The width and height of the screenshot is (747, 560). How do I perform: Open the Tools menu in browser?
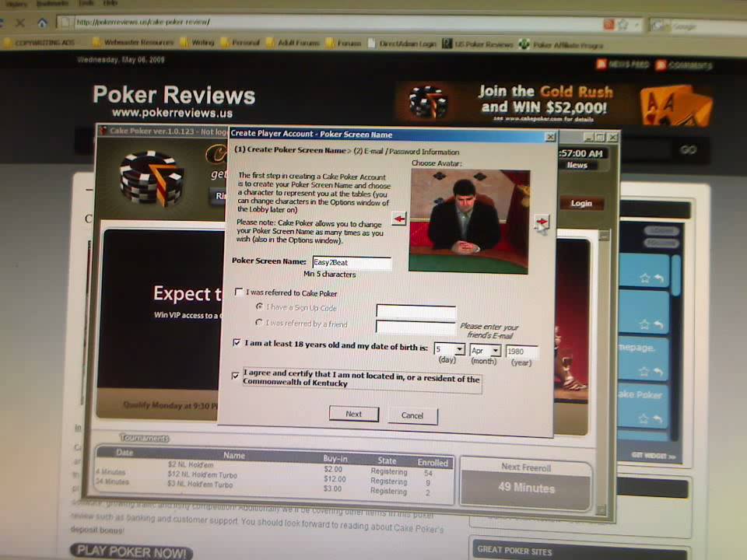[x=86, y=3]
